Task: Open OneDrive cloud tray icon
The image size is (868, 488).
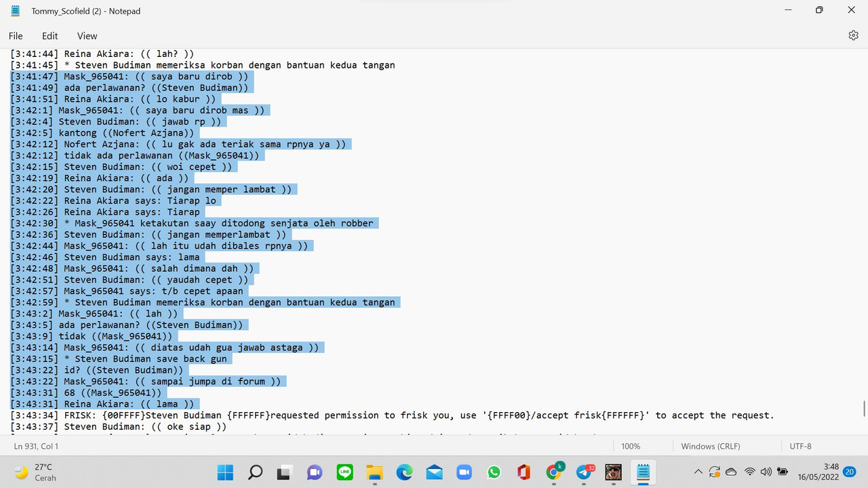Action: [731, 472]
